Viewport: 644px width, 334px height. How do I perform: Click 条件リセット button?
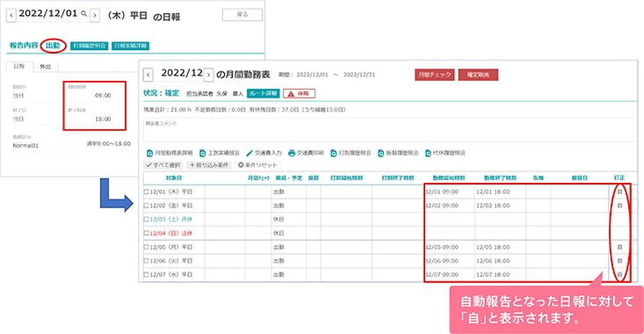point(257,165)
